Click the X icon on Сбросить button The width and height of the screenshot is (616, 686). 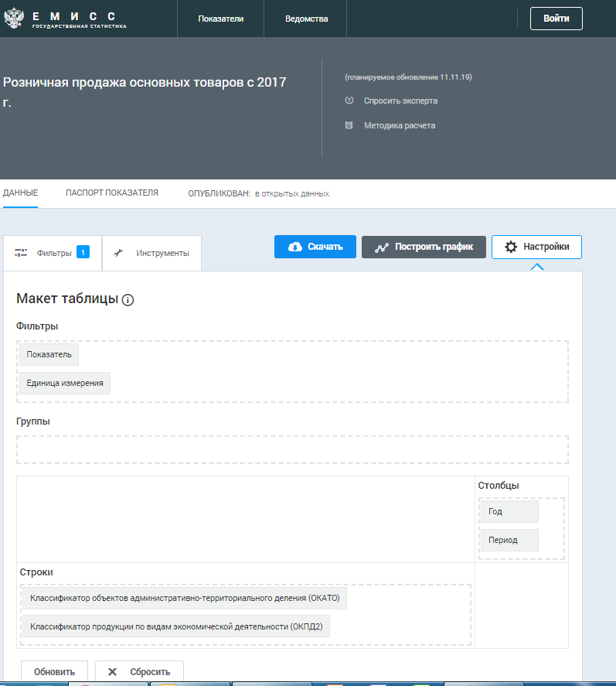pos(112,672)
